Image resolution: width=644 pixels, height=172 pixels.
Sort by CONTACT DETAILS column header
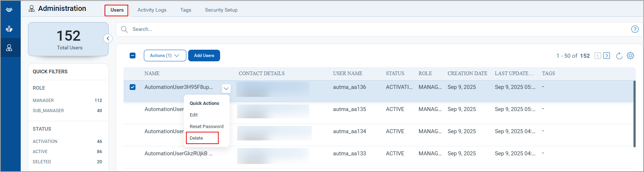(x=262, y=73)
